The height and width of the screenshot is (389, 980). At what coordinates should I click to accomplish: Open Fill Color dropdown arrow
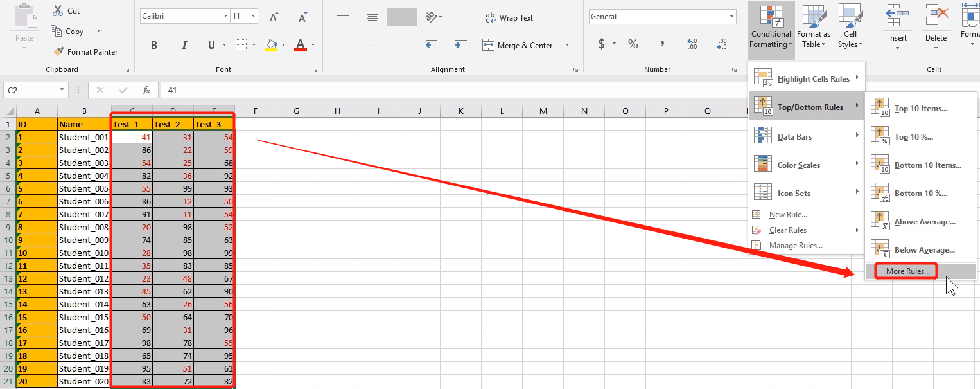(x=284, y=45)
